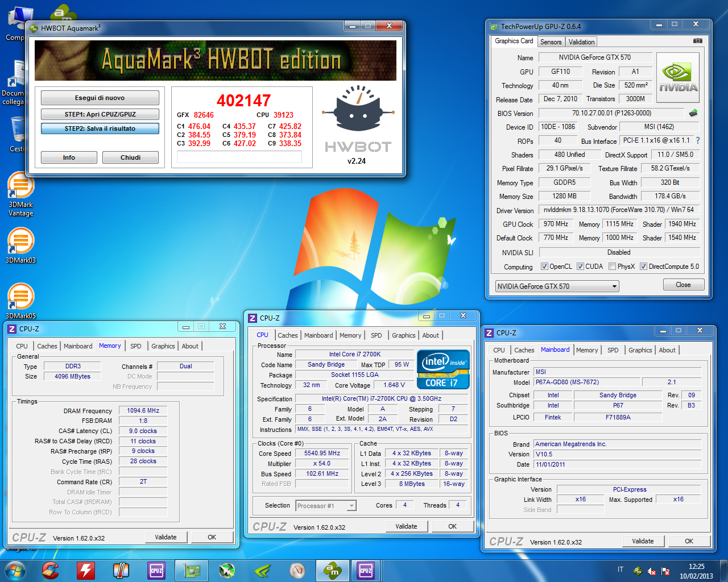Image resolution: width=728 pixels, height=582 pixels.
Task: Click the DRAM Frequency value 1094.6 MHz
Action: (x=143, y=410)
